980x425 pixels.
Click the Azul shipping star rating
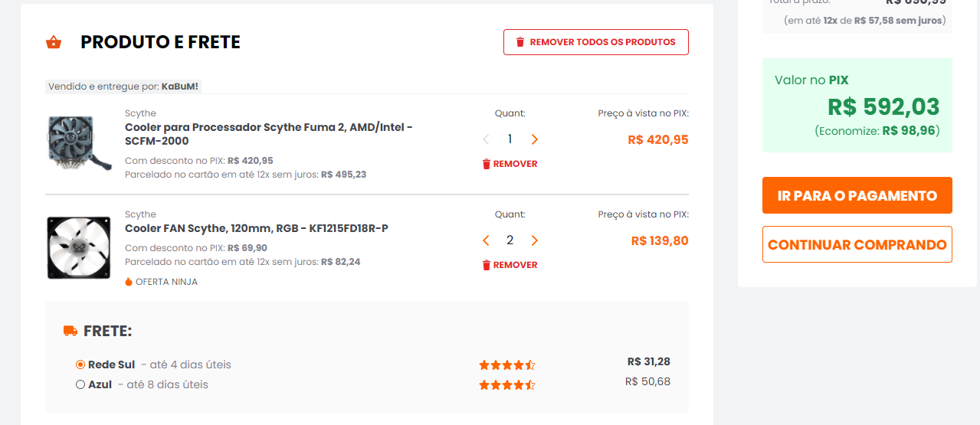(507, 385)
